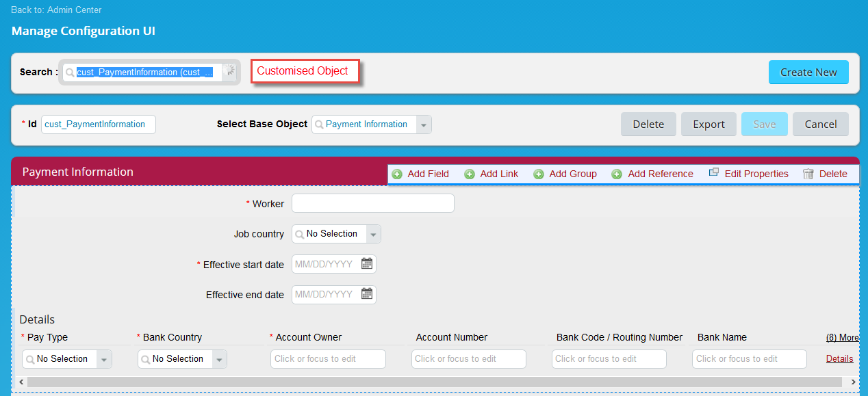
Task: Show the (8) More columns link
Action: (x=842, y=337)
